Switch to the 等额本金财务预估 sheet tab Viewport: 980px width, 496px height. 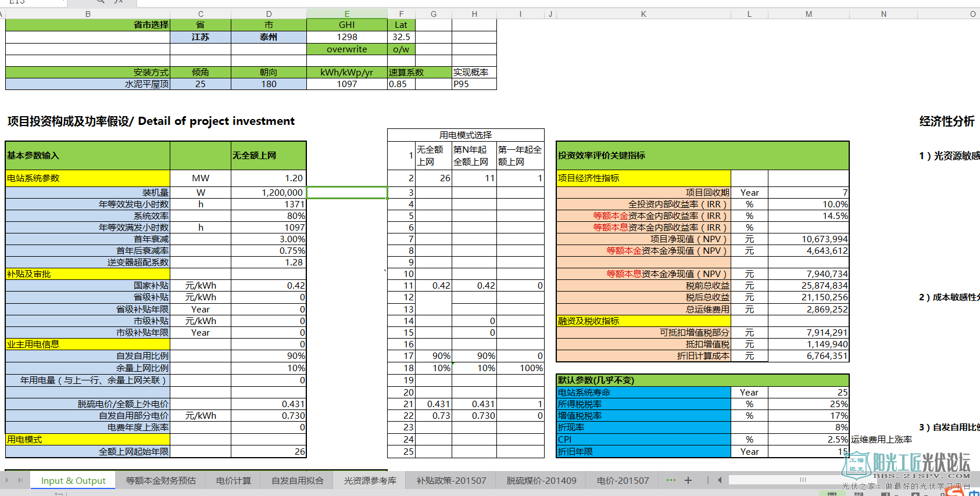[160, 480]
